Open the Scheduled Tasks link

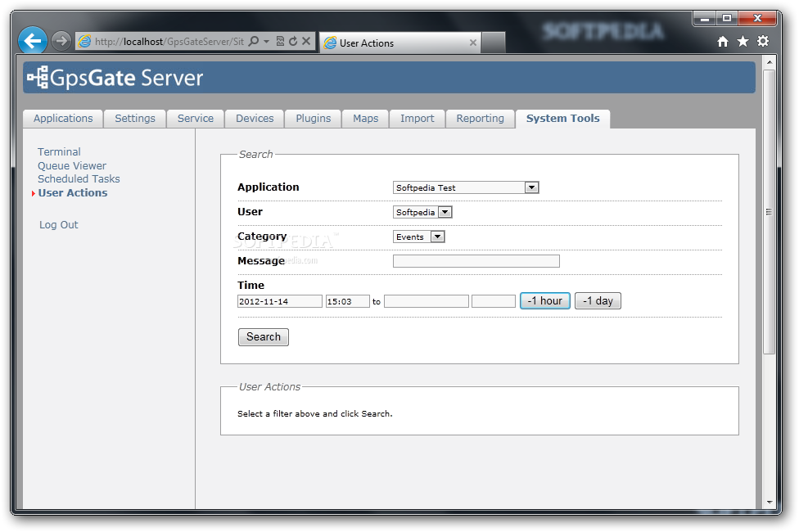pos(79,179)
